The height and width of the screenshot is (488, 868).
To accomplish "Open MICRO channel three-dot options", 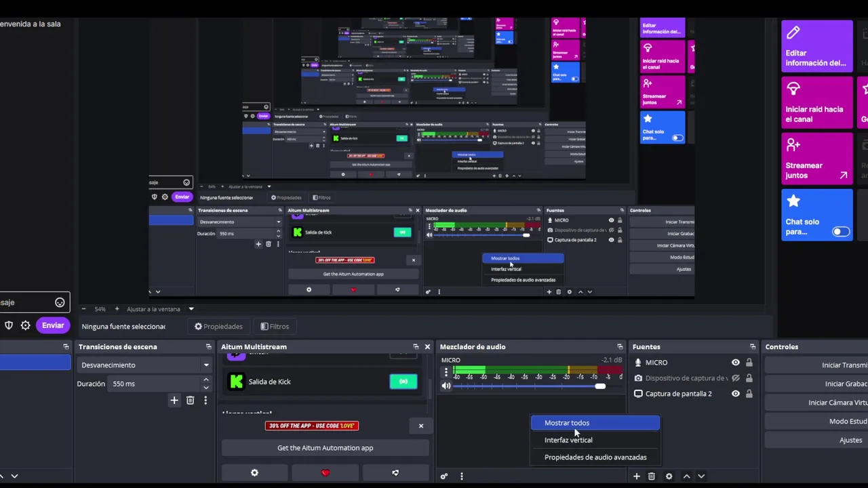I will tap(446, 372).
